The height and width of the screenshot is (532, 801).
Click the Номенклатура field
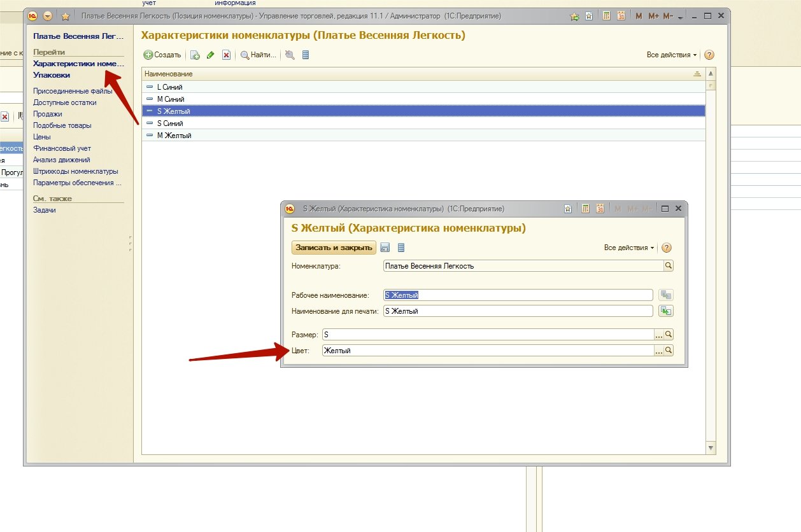pyautogui.click(x=523, y=266)
